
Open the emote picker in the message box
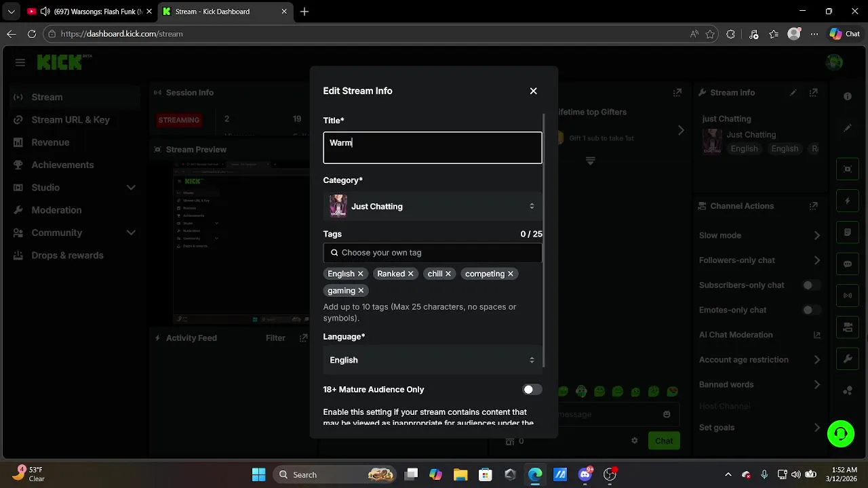667,414
